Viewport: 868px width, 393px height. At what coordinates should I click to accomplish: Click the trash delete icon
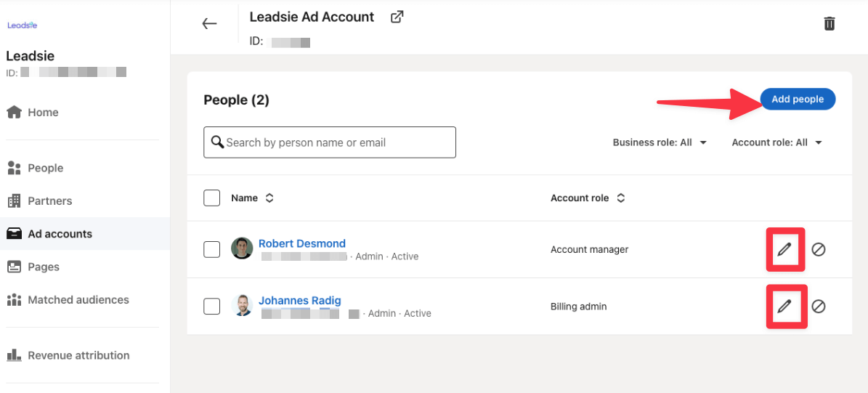[830, 24]
